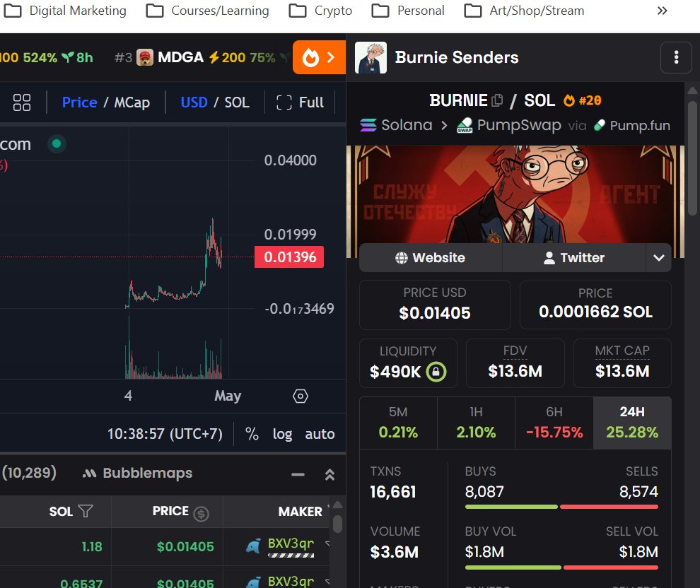Expand transactions panel with double chevron up
This screenshot has width=700, height=588.
click(x=329, y=474)
